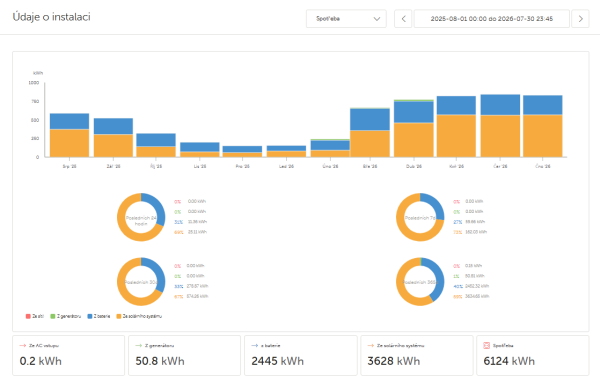
Task: Open the Spotřeba data type dropdown
Action: 346,19
